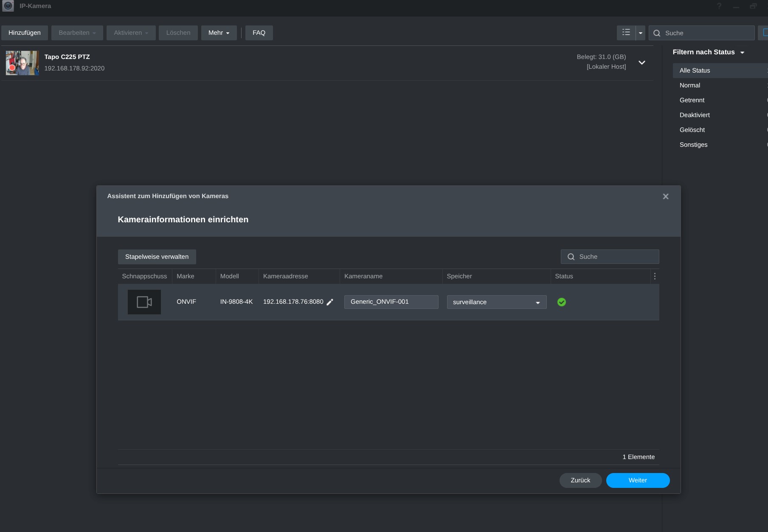The height and width of the screenshot is (532, 768).
Task: Click Stapelweise verwalten button
Action: [x=157, y=257]
